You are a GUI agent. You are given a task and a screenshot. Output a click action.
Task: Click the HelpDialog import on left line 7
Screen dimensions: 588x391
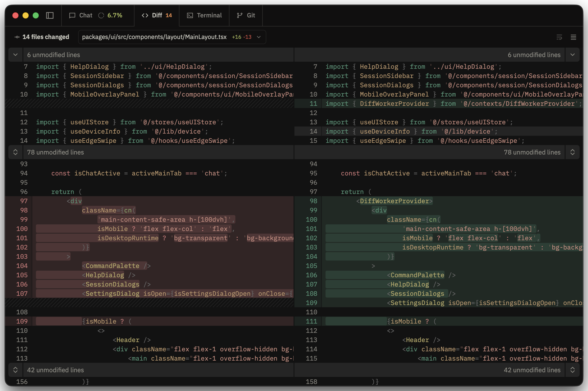124,67
